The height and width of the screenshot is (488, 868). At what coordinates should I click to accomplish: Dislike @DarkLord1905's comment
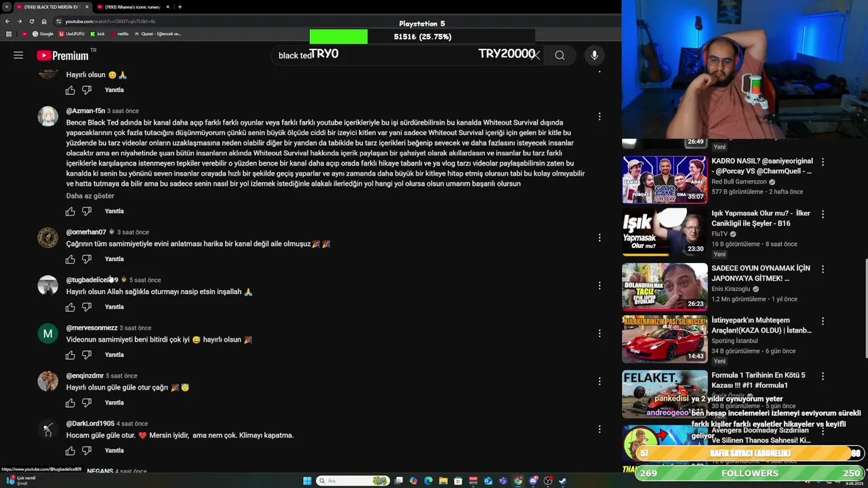(87, 451)
